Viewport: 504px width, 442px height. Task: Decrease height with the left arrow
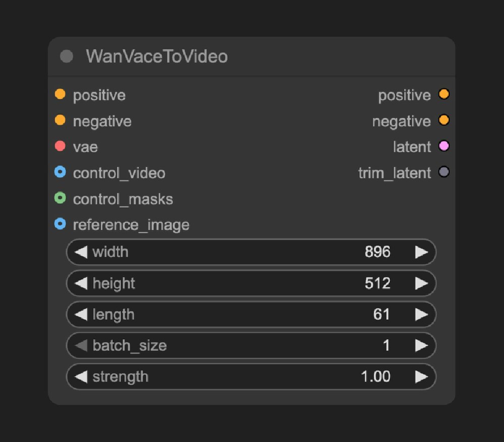81,283
